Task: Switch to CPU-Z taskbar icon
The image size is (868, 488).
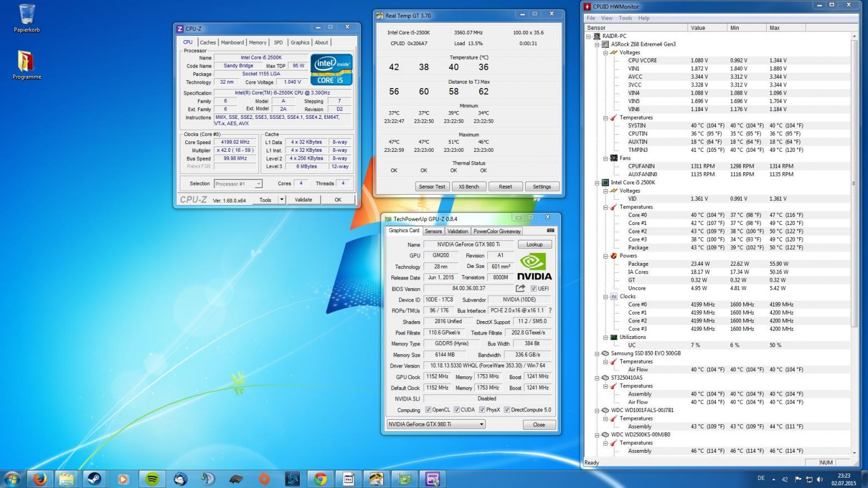Action: 433,479
